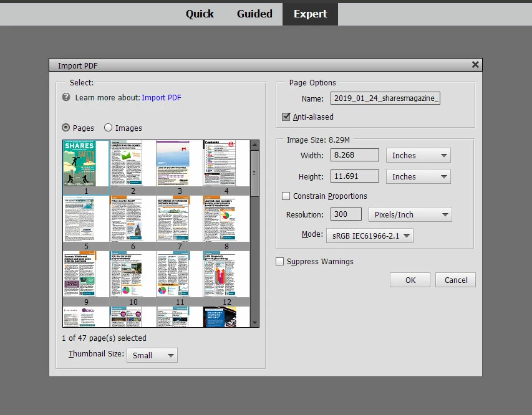This screenshot has height=415, width=532.
Task: Select page 11 thumbnail
Action: click(x=180, y=279)
